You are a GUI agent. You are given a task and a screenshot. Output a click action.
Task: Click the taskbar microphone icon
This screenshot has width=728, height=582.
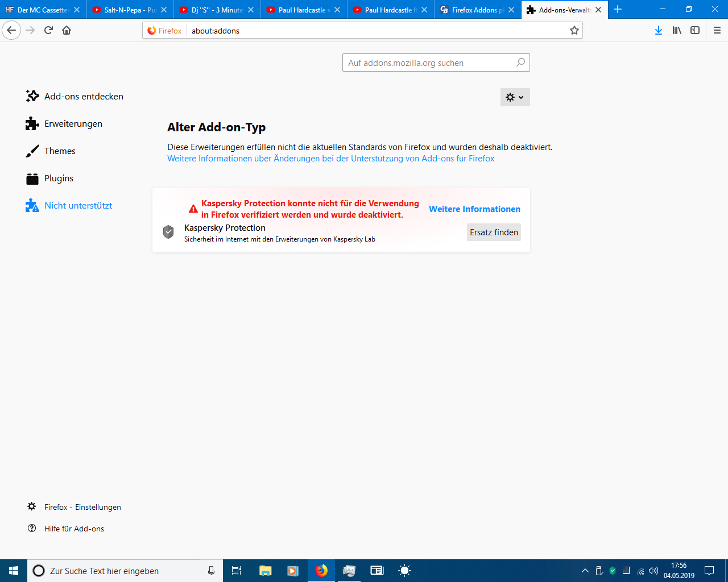pos(211,571)
